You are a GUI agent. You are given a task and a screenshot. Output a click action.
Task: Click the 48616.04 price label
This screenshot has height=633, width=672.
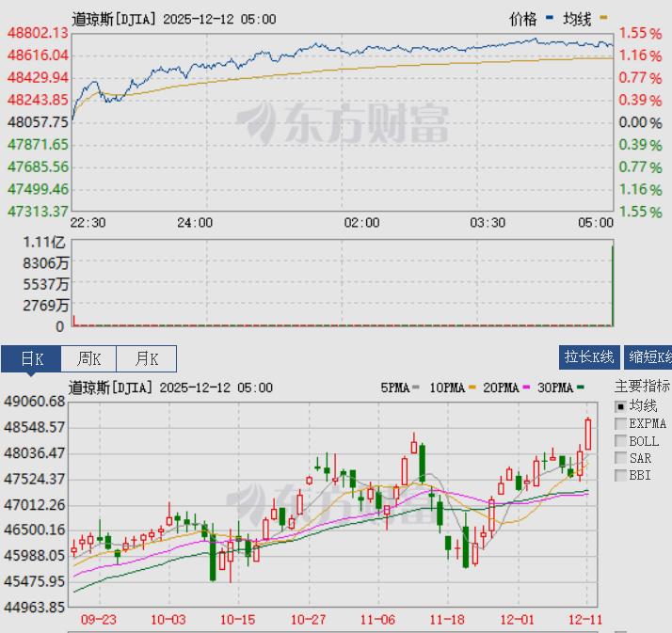point(38,55)
